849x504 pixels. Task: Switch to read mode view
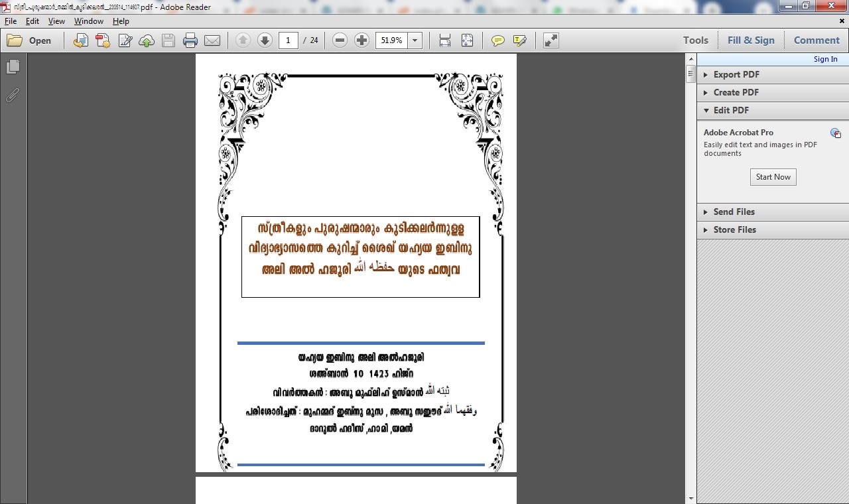(551, 40)
